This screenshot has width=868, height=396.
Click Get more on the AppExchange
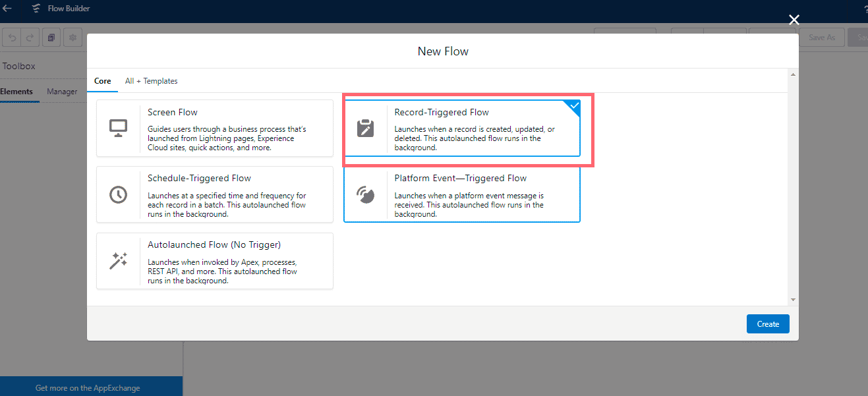(x=88, y=388)
